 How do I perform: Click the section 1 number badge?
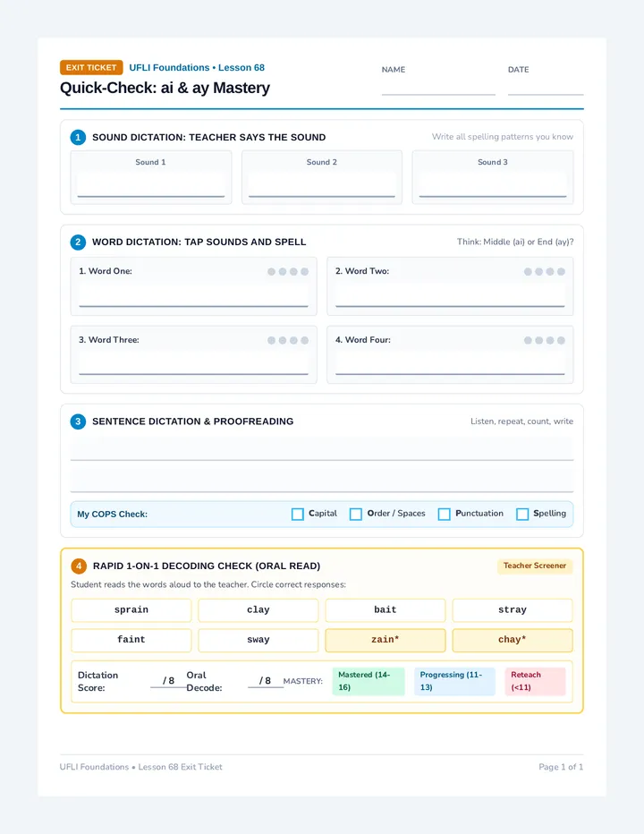point(78,137)
